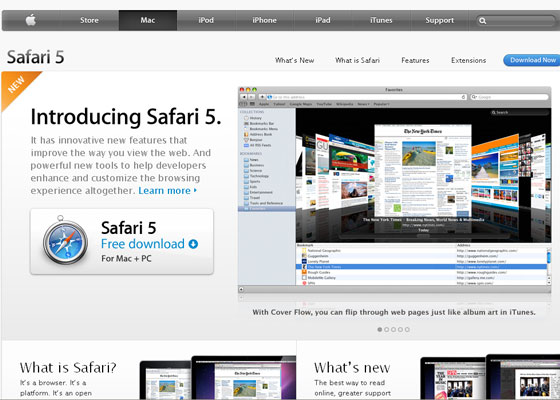
Task: Open the iTunes section
Action: tap(381, 20)
